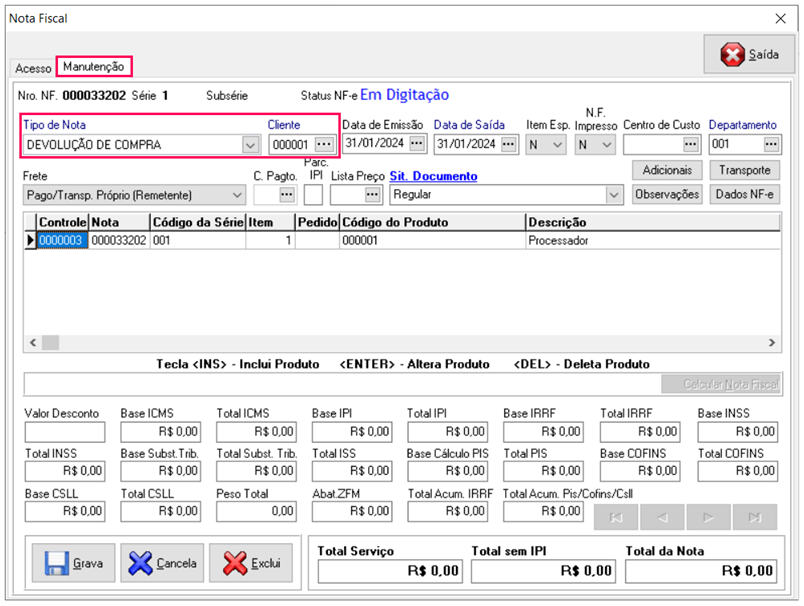Open the Data de Emissão date picker
This screenshot has height=606, width=804.
(x=416, y=144)
